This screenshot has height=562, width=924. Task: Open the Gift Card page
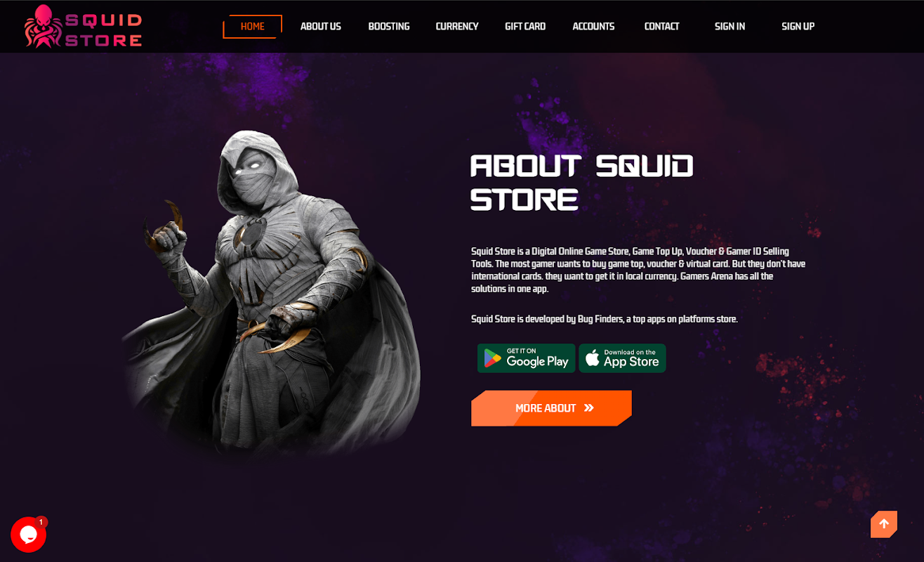[x=525, y=27]
